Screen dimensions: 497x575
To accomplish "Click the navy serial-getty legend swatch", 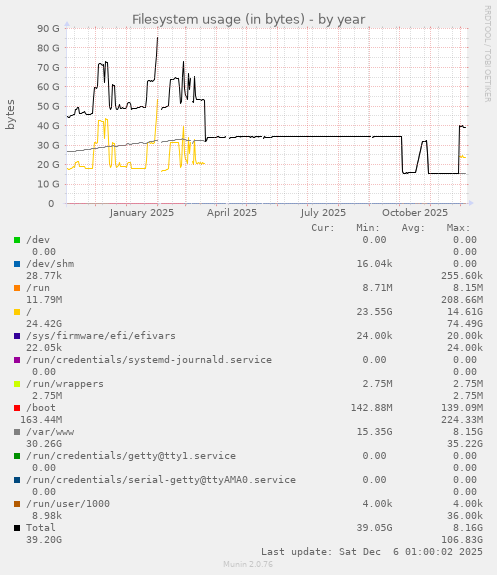I will click(17, 480).
